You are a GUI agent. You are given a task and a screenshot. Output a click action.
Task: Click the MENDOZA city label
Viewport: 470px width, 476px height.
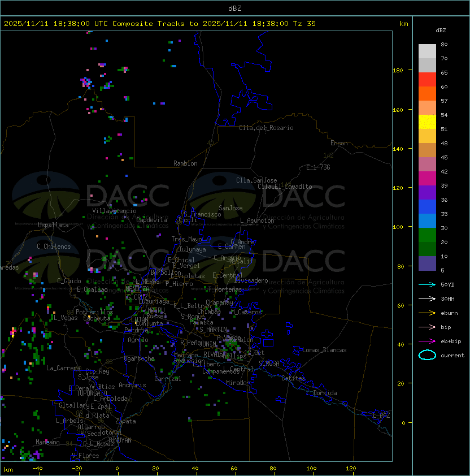137,288
